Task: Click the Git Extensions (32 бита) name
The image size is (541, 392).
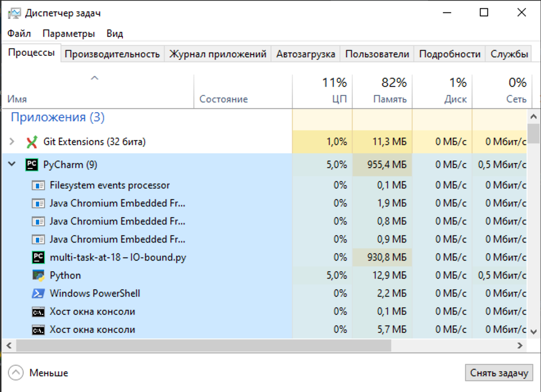Action: pos(95,142)
